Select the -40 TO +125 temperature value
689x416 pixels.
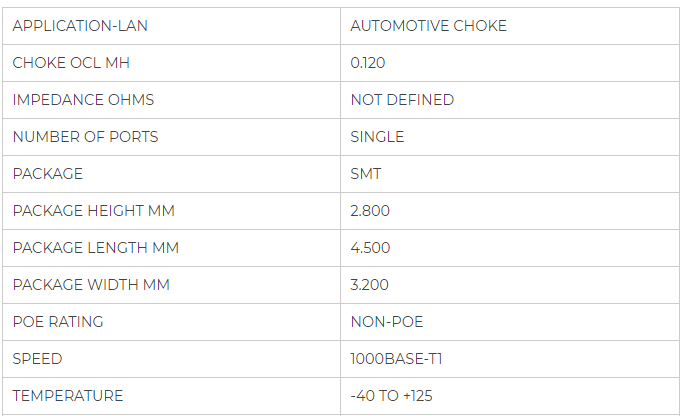coord(391,396)
